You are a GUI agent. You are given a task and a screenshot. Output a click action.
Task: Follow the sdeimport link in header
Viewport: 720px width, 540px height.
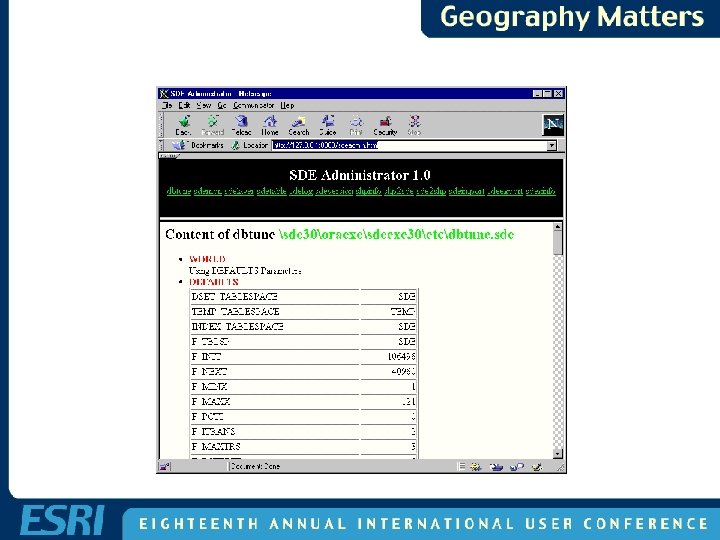tap(467, 191)
